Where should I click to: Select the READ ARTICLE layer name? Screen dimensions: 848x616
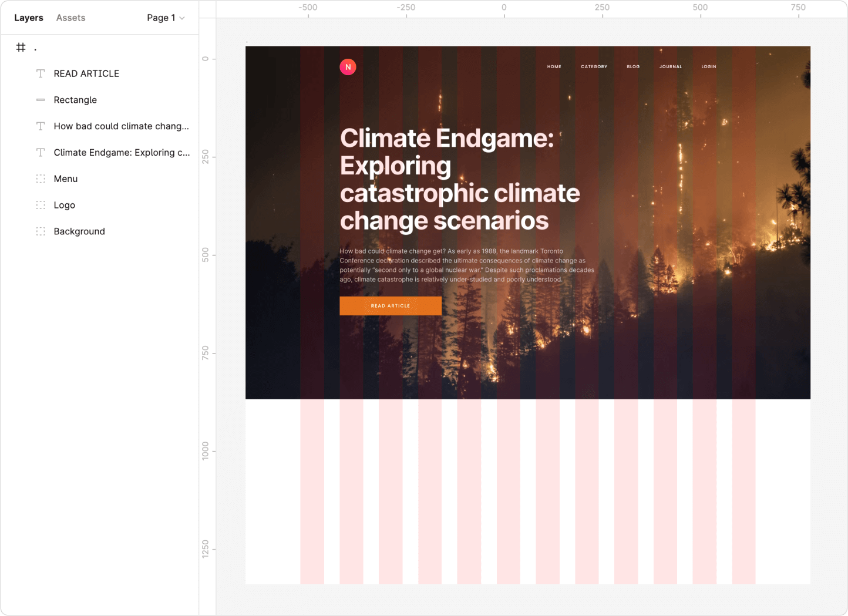click(x=86, y=73)
